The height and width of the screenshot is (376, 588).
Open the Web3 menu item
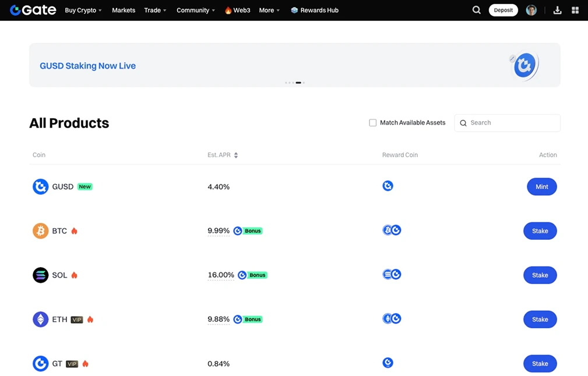click(237, 10)
